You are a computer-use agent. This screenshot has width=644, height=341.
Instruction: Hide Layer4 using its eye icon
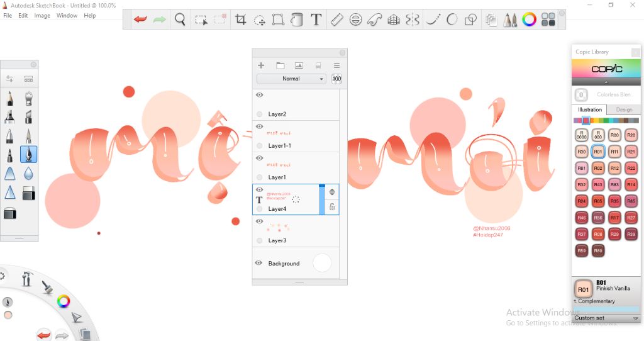tap(260, 189)
